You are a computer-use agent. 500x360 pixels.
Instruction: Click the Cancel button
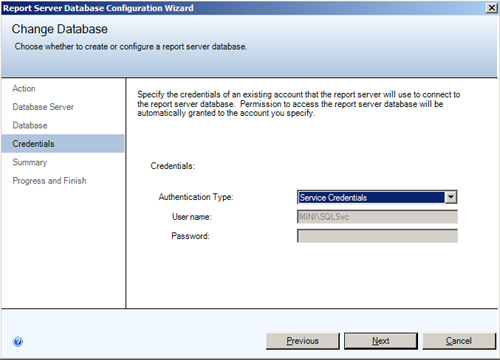click(x=459, y=341)
